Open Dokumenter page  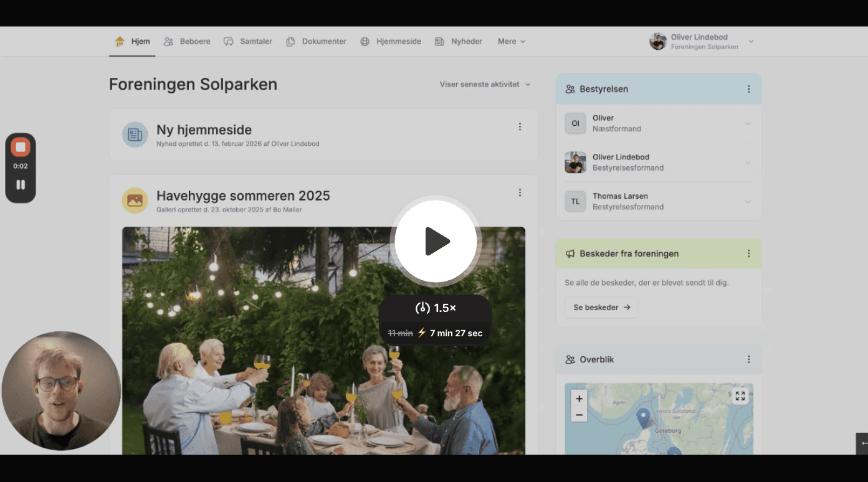click(x=317, y=42)
